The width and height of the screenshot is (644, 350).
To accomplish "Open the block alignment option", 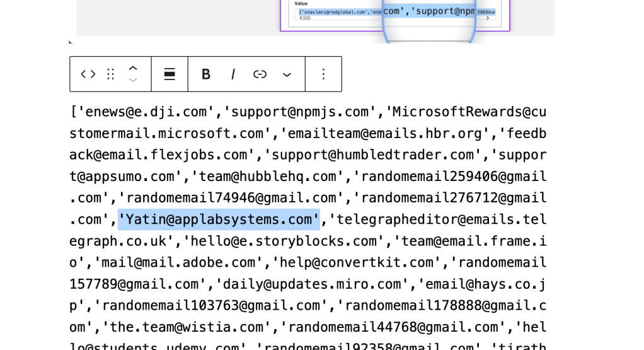I will (170, 74).
